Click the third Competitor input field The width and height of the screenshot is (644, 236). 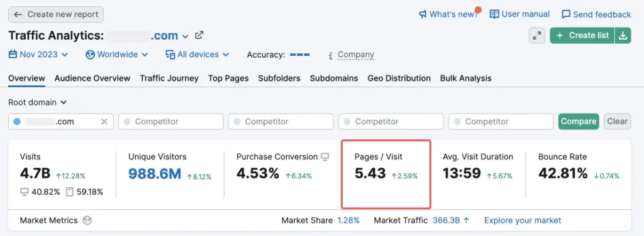391,122
